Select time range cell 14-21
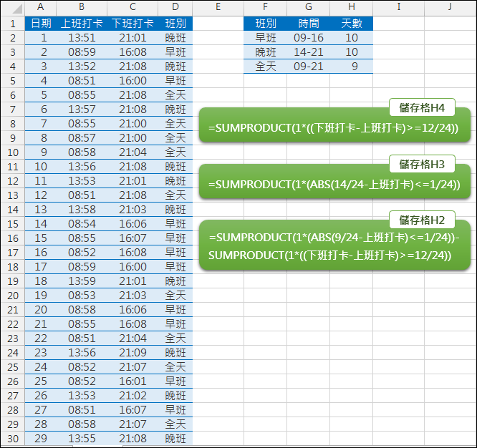This screenshot has height=448, width=477. 309,52
